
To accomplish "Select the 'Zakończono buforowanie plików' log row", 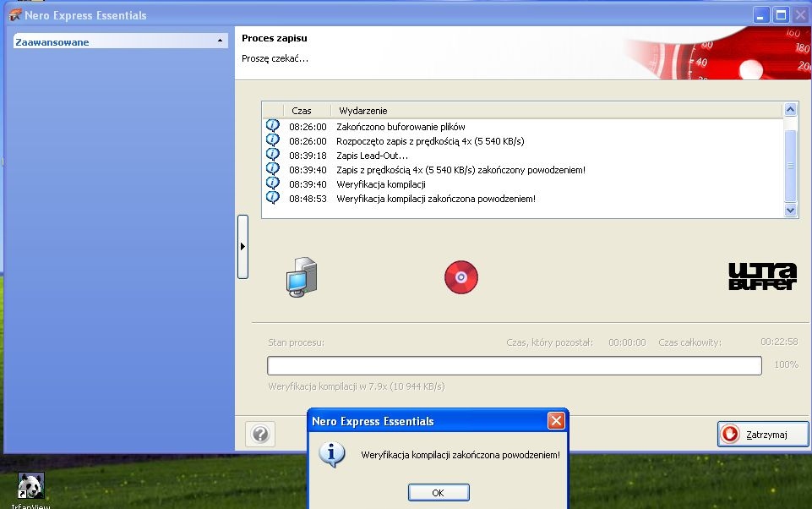I will tap(523, 127).
